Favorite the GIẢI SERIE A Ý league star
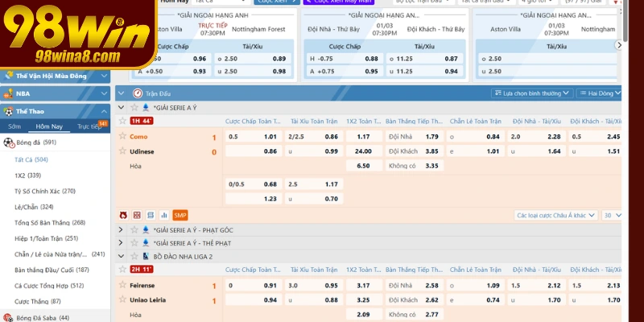The width and height of the screenshot is (644, 322). click(134, 108)
